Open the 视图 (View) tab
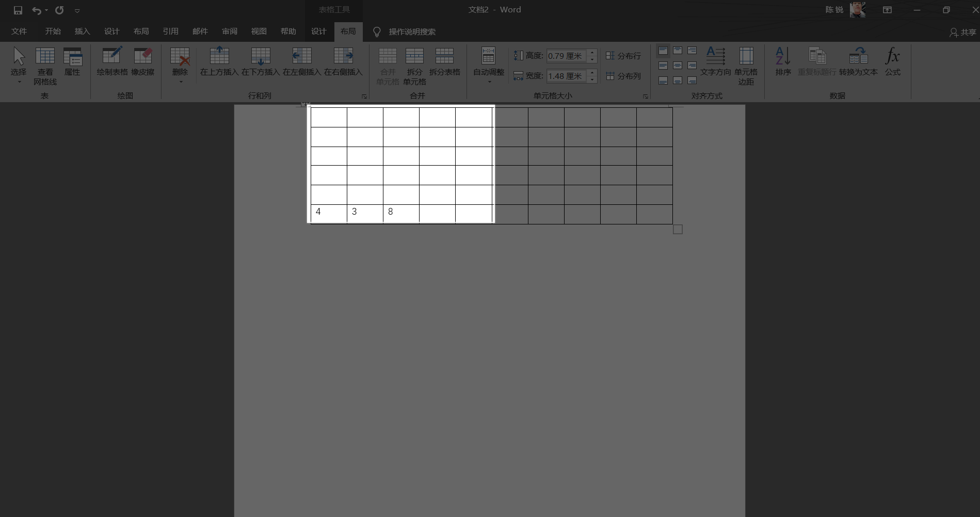Viewport: 980px width, 517px height. [259, 31]
